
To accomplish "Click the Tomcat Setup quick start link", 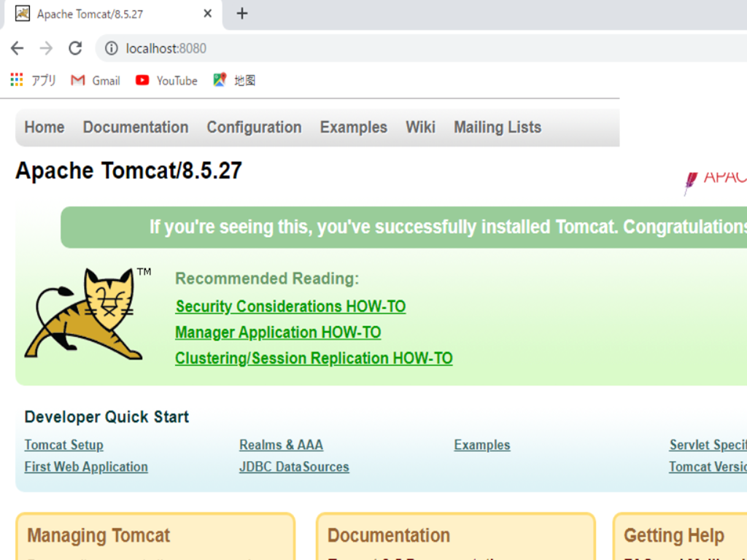I will [63, 445].
